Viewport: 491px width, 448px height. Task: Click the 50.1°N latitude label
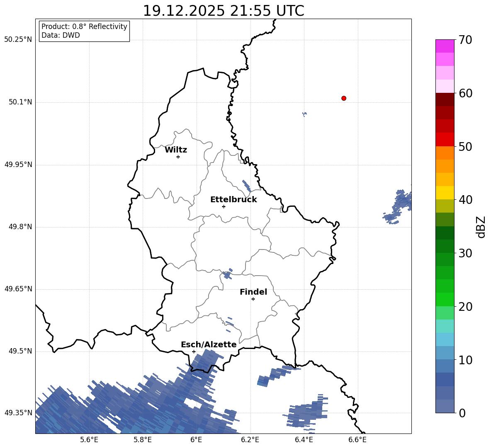click(20, 102)
